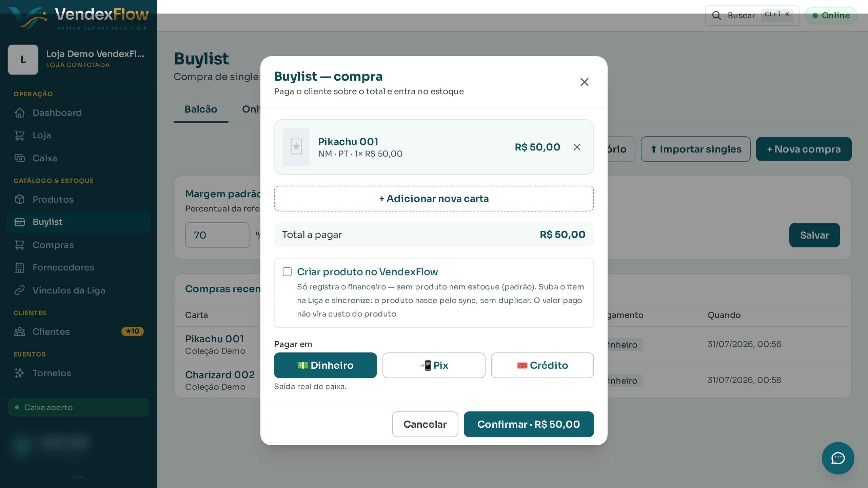Open Fornecedores in the sidebar

[x=79, y=267]
